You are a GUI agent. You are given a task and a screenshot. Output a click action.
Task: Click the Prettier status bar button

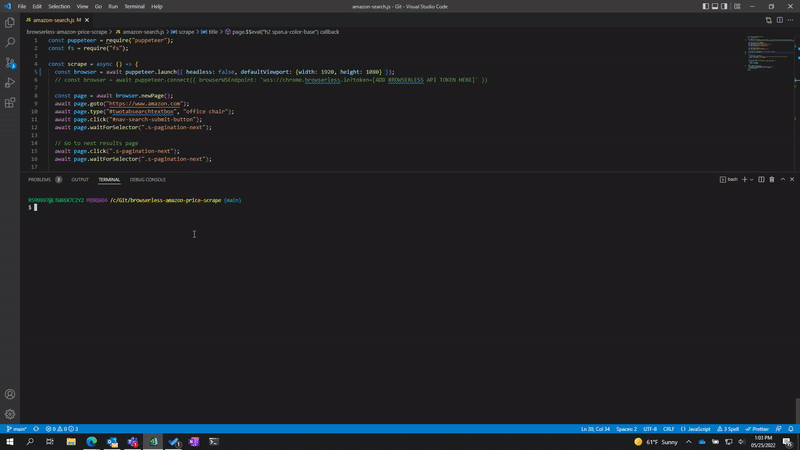tap(757, 429)
